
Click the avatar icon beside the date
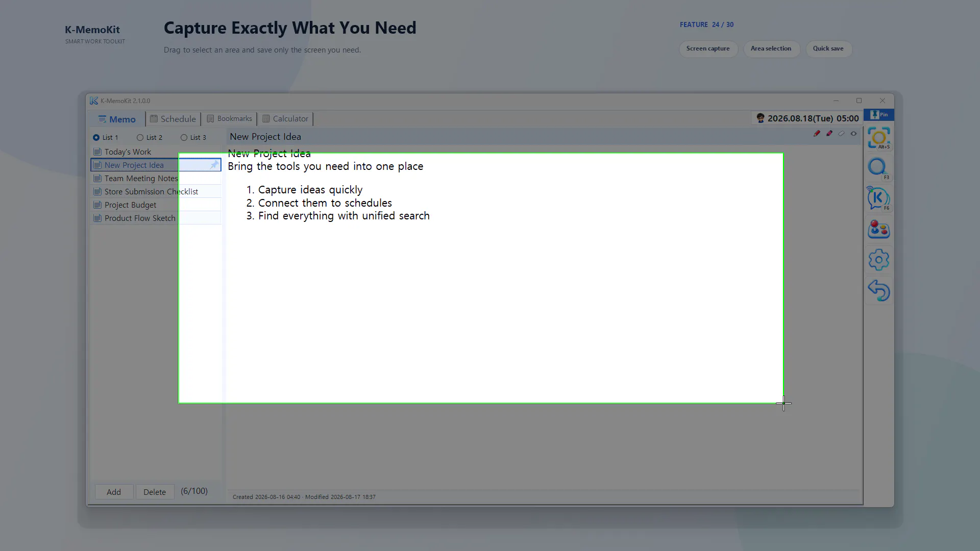[761, 118]
